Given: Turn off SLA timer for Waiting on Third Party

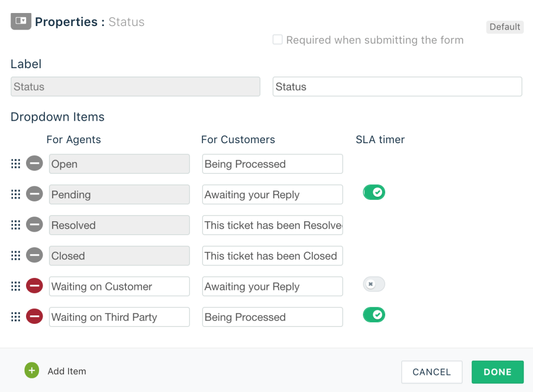Looking at the screenshot, I should pos(374,314).
